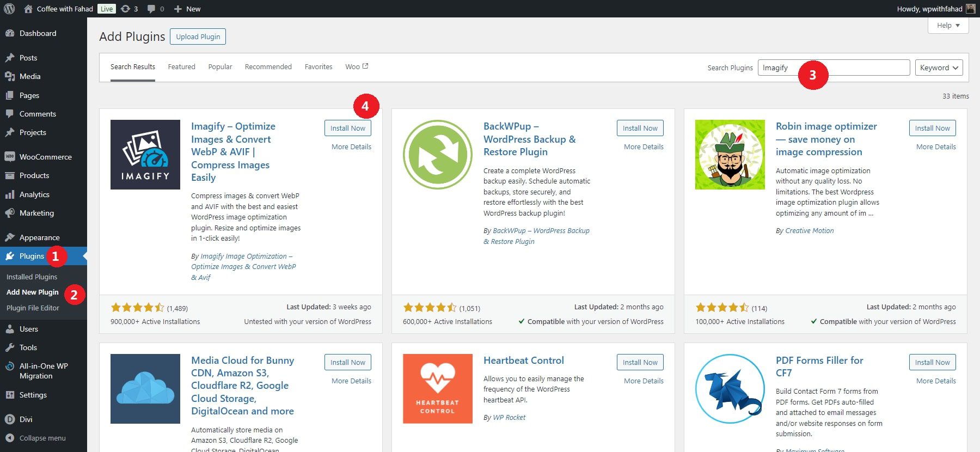Switch to the Search Results tab
This screenshot has width=980, height=452.
click(133, 67)
